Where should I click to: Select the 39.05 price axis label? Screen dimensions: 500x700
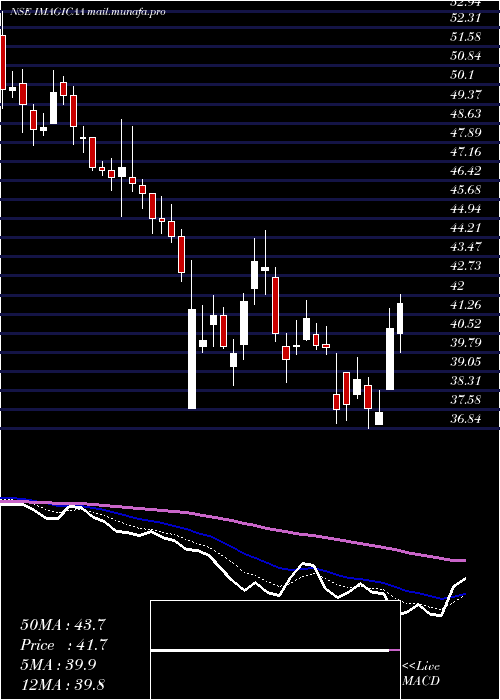(465, 361)
